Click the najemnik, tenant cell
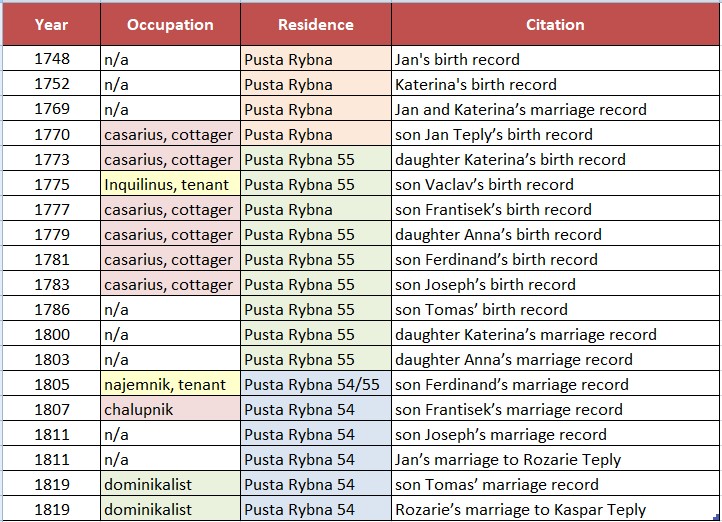The height and width of the screenshot is (522, 722). pos(168,385)
